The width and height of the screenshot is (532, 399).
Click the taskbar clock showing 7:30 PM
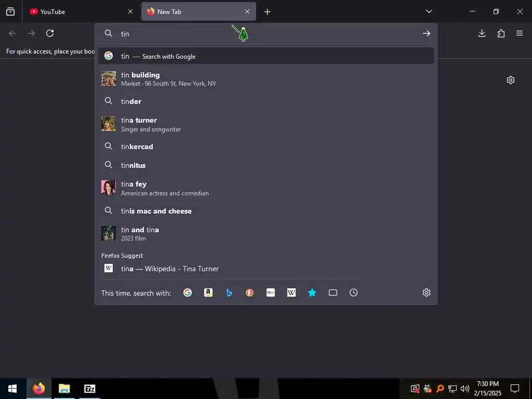click(487, 389)
